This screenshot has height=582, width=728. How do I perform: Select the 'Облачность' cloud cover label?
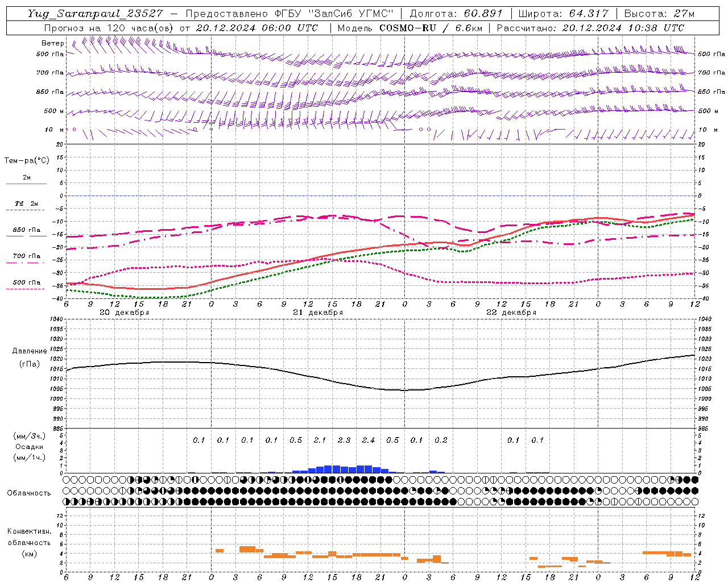pyautogui.click(x=29, y=493)
